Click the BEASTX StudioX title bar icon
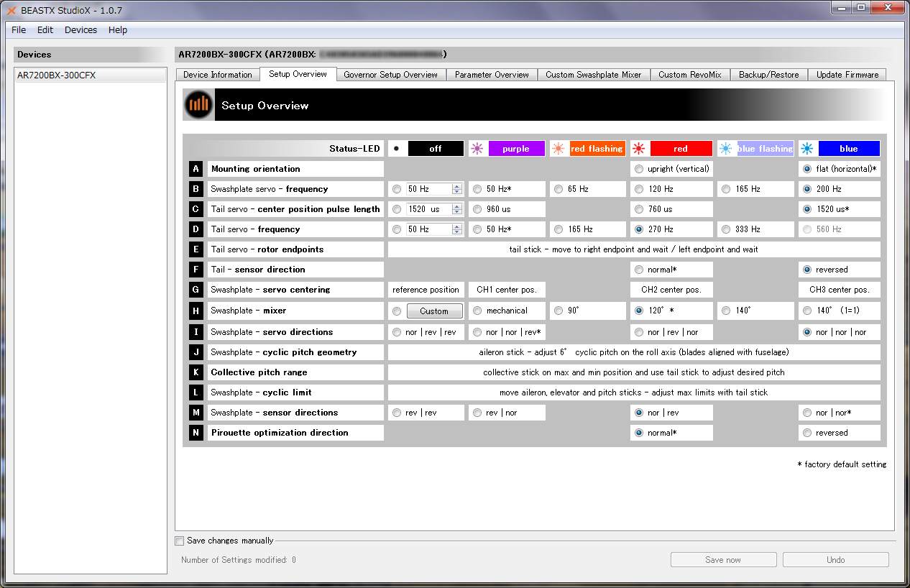The image size is (910, 588). click(x=11, y=10)
